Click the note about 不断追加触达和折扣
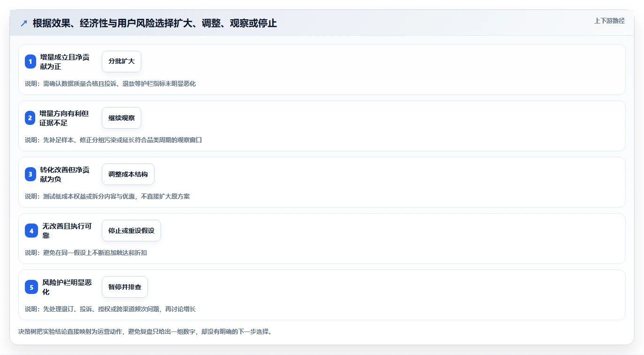The image size is (644, 355). (86, 253)
